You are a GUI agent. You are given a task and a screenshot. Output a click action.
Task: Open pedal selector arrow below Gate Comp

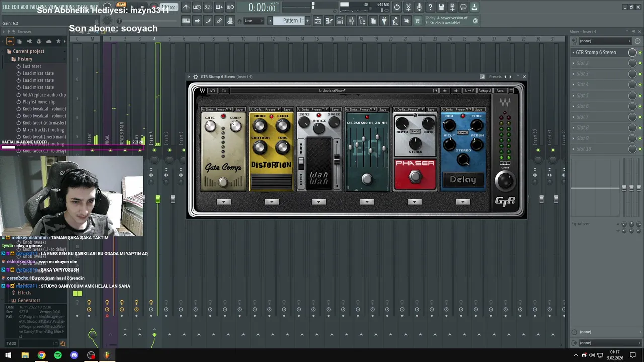(x=224, y=202)
